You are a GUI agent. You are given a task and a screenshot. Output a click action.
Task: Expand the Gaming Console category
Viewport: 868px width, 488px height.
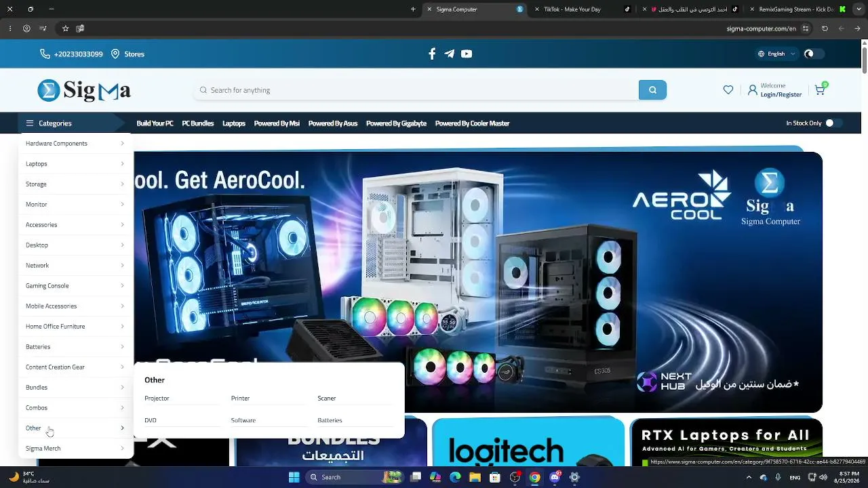75,286
